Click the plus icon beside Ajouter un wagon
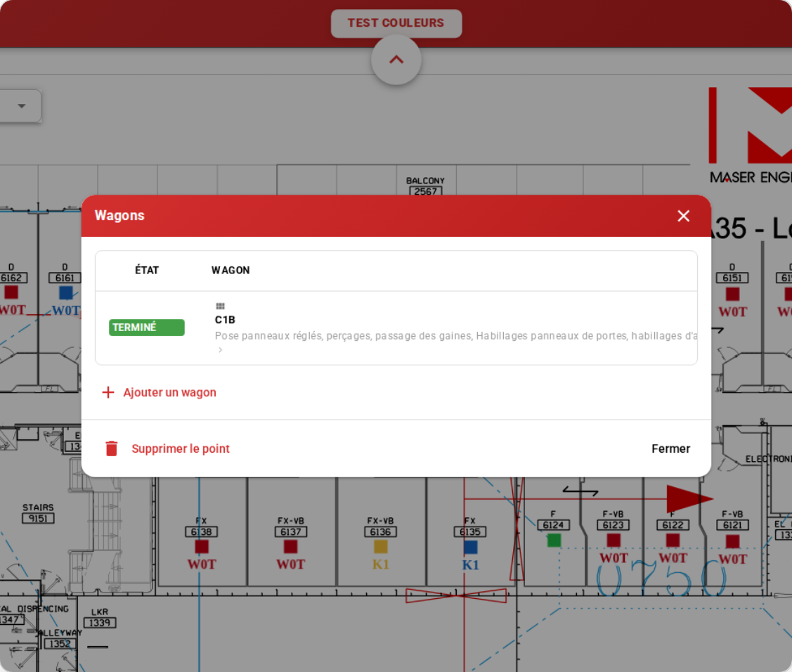Viewport: 792px width, 672px height. [108, 393]
